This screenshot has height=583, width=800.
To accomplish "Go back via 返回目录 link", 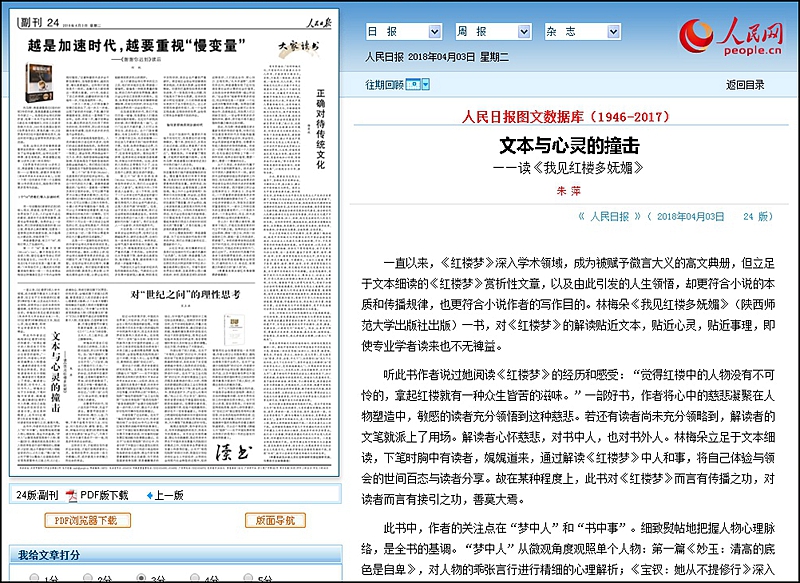I will (x=745, y=85).
